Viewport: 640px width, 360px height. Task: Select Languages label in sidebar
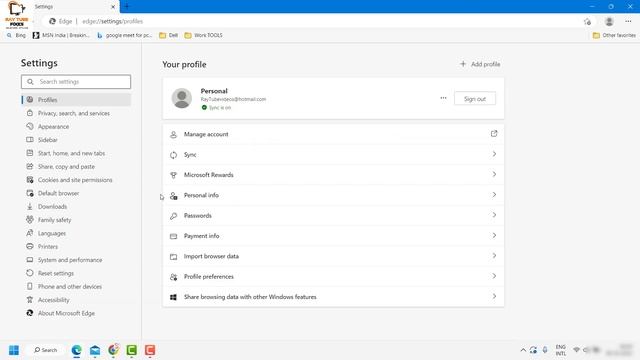pyautogui.click(x=52, y=233)
